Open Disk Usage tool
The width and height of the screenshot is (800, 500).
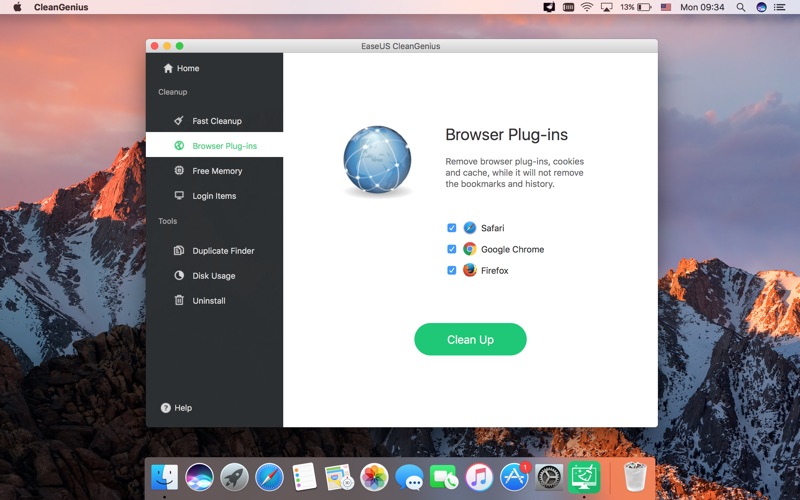pyautogui.click(x=214, y=276)
